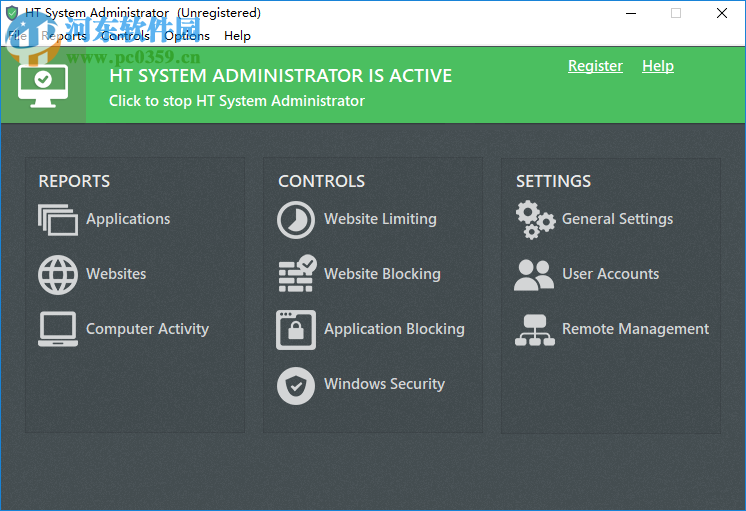Click the active monitor status icon
Screen dimensions: 746x511
coord(43,86)
